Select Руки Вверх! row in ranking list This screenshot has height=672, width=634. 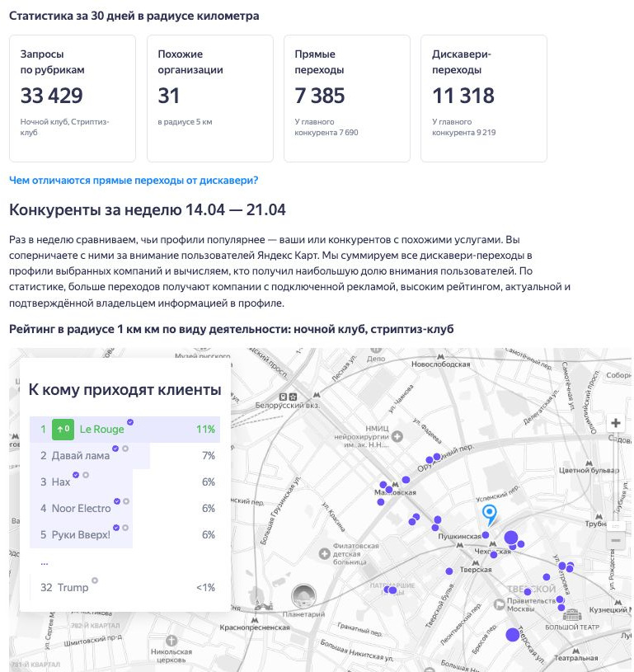click(x=124, y=535)
